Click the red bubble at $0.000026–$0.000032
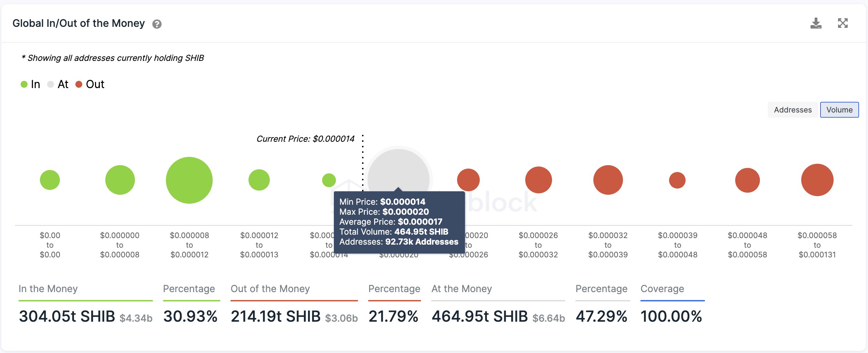The height and width of the screenshot is (353, 868). 538,180
